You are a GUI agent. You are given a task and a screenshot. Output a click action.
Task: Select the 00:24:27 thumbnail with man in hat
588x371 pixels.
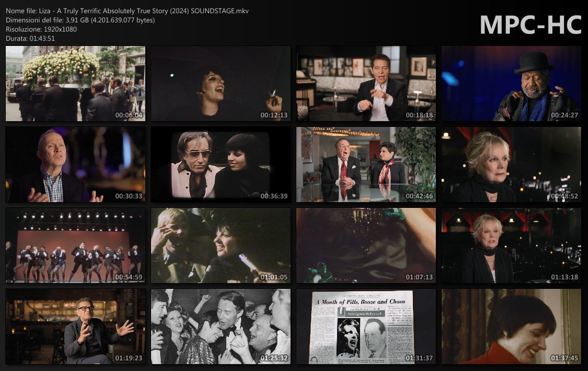point(511,84)
